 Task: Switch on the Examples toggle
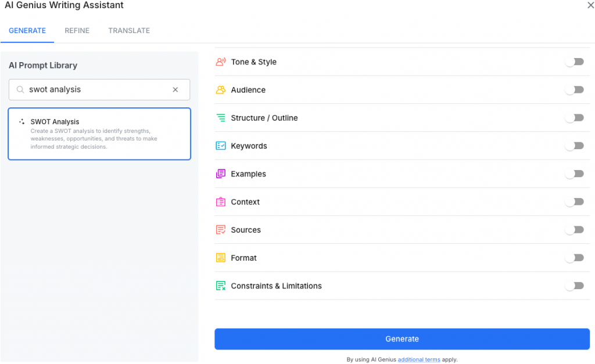click(575, 174)
